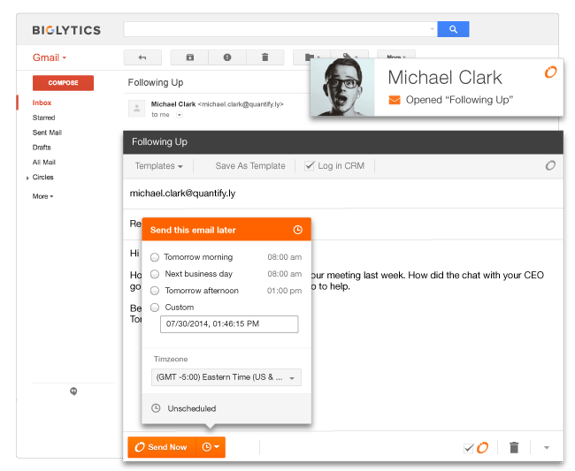Click the gray ring icon in the templates bar

pyautogui.click(x=550, y=165)
